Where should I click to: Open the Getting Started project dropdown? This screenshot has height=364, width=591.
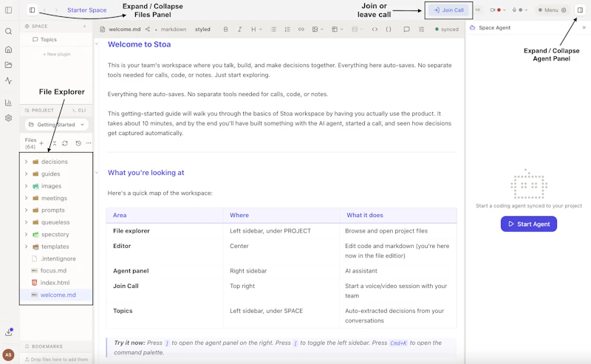click(x=57, y=125)
